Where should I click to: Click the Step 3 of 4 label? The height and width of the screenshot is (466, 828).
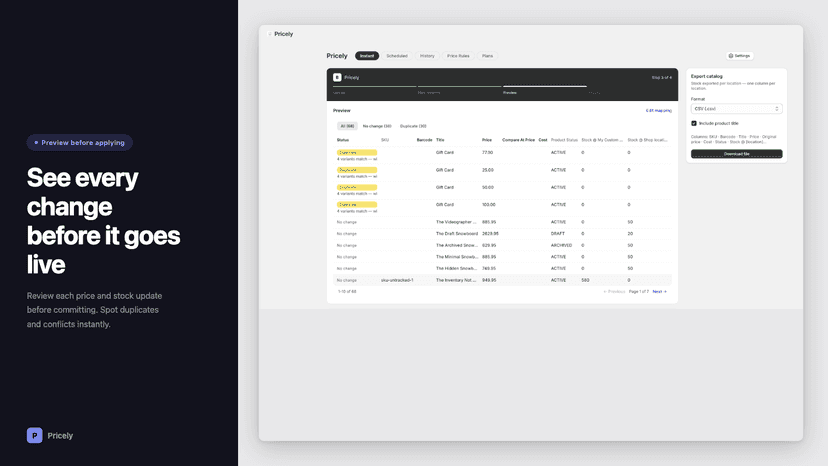[662, 77]
